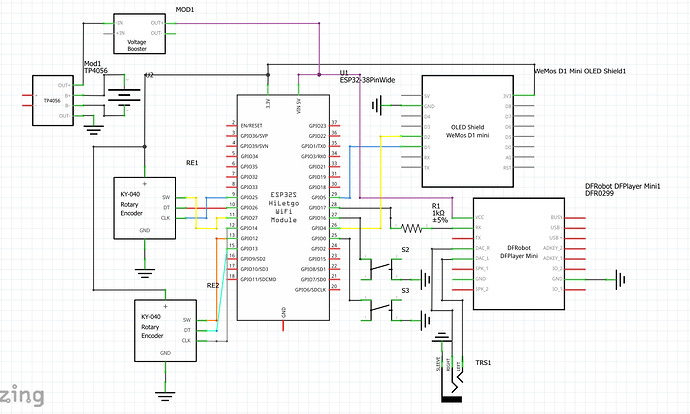Viewport: 690px width, 414px height.
Task: Select the OLED Shield WeMos D1 mini block
Action: pos(468,131)
